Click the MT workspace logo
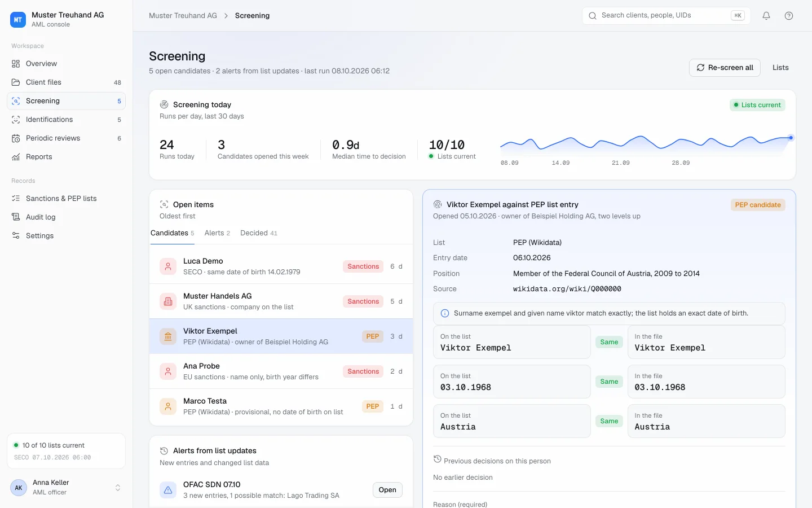The width and height of the screenshot is (812, 508). [18, 19]
